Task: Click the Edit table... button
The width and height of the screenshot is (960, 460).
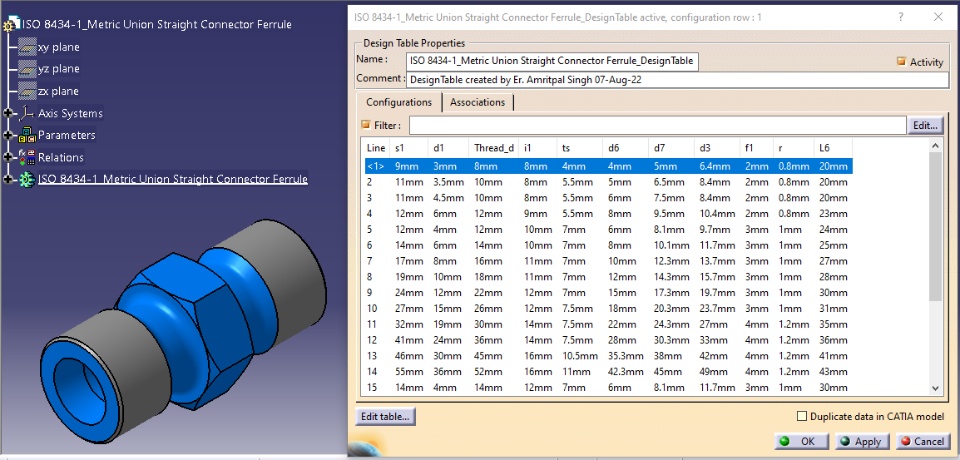Action: pyautogui.click(x=385, y=417)
